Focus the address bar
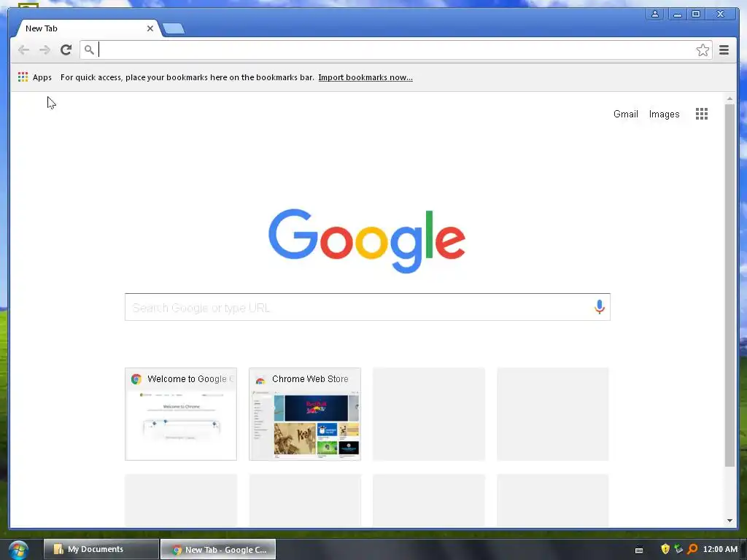Screen dimensions: 747x560 point(395,50)
